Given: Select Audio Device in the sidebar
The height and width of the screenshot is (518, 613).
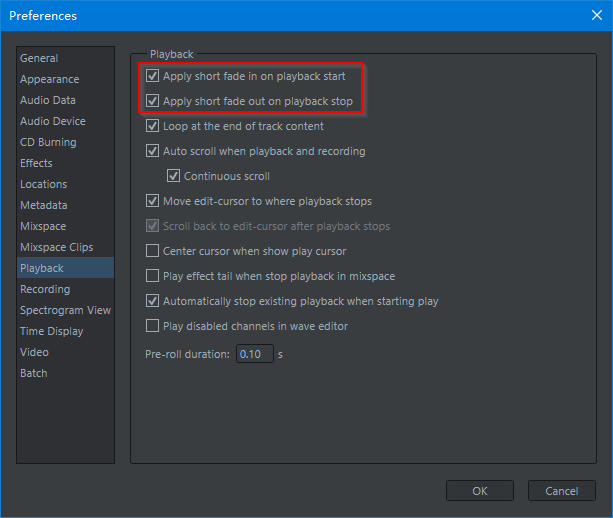Looking at the screenshot, I should [65, 121].
